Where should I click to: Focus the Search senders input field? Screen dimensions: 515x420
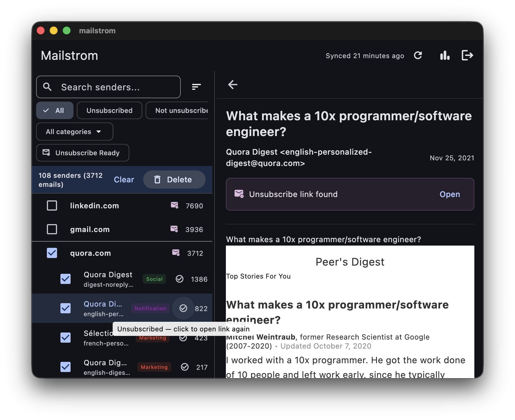[113, 87]
